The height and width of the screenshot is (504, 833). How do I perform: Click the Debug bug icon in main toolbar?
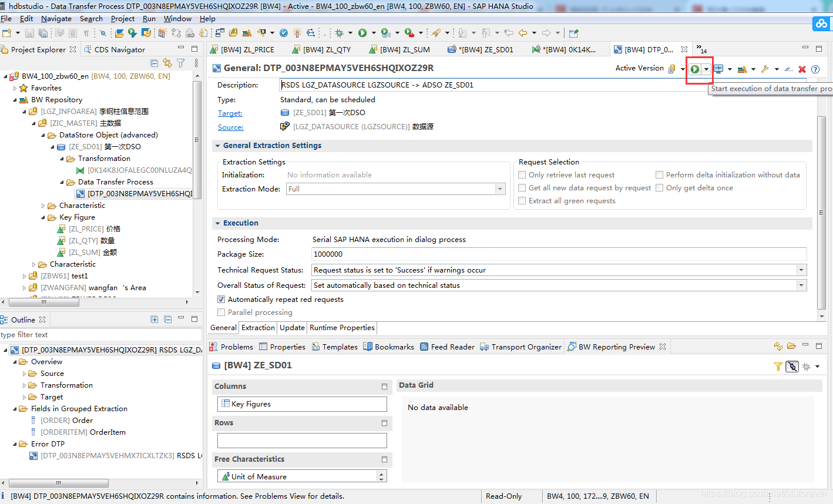pyautogui.click(x=339, y=33)
